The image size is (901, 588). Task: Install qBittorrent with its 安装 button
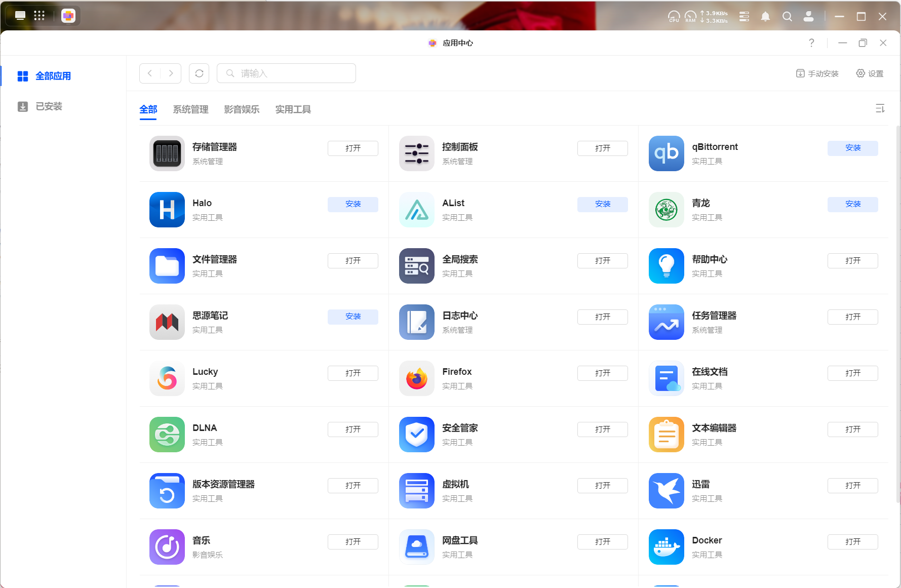coord(853,148)
